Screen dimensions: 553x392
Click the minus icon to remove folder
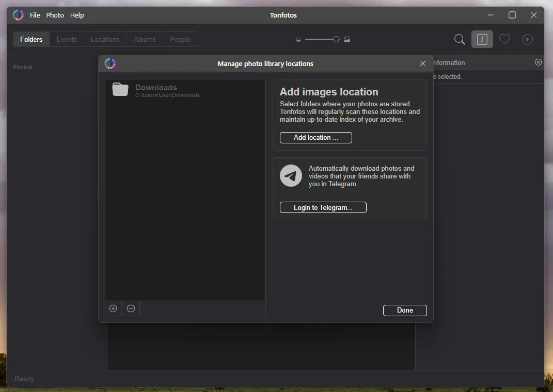pyautogui.click(x=131, y=308)
